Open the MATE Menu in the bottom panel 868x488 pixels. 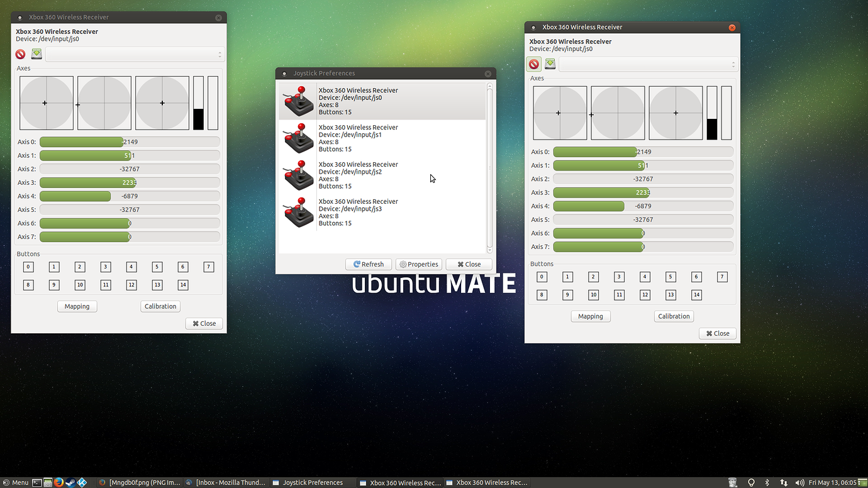(x=15, y=483)
